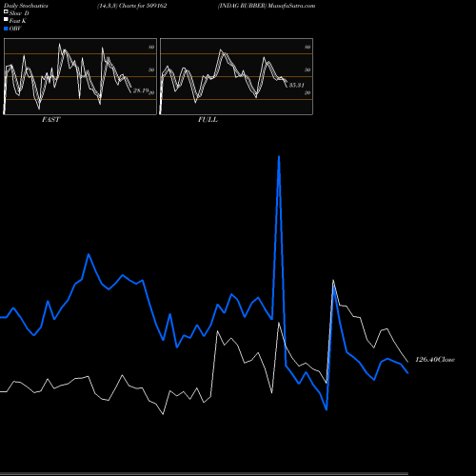The width and height of the screenshot is (476, 476).
Task: Click the Slow D legend swatch
Action: (x=6, y=12)
